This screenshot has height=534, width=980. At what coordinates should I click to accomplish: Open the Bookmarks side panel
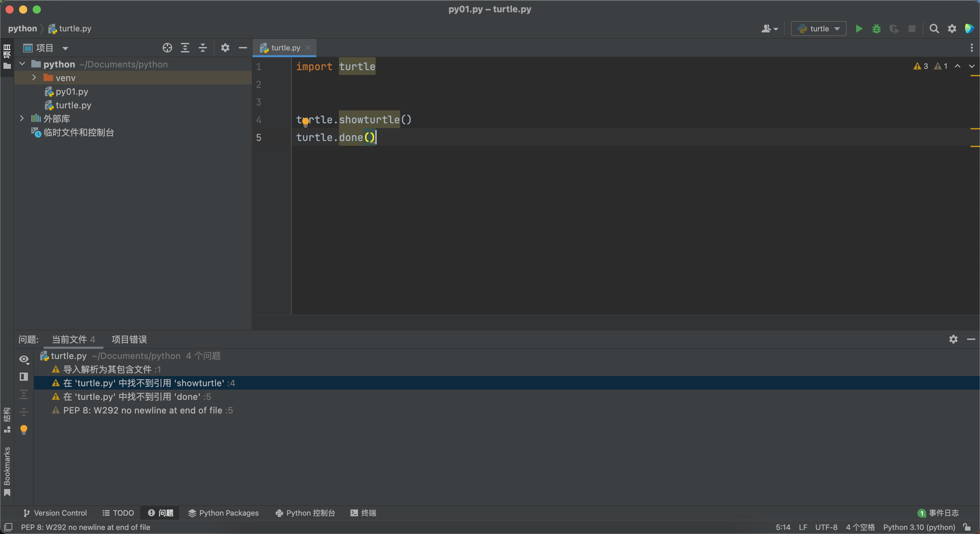[x=7, y=472]
